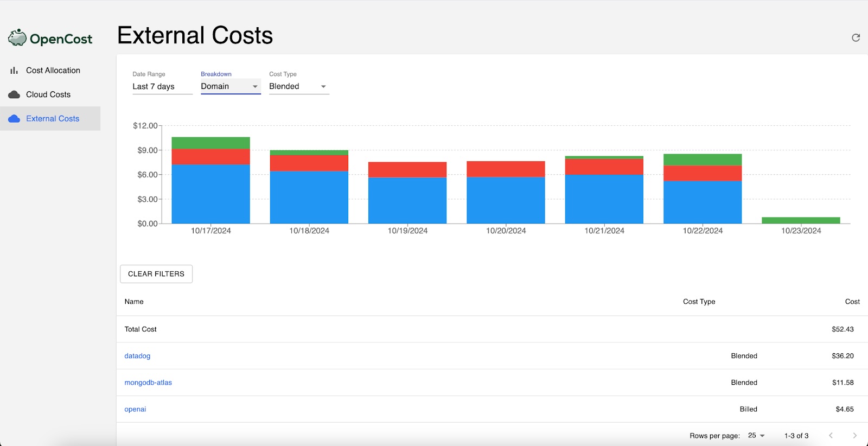This screenshot has width=868, height=446.
Task: Go to the next table page arrow
Action: pos(854,436)
